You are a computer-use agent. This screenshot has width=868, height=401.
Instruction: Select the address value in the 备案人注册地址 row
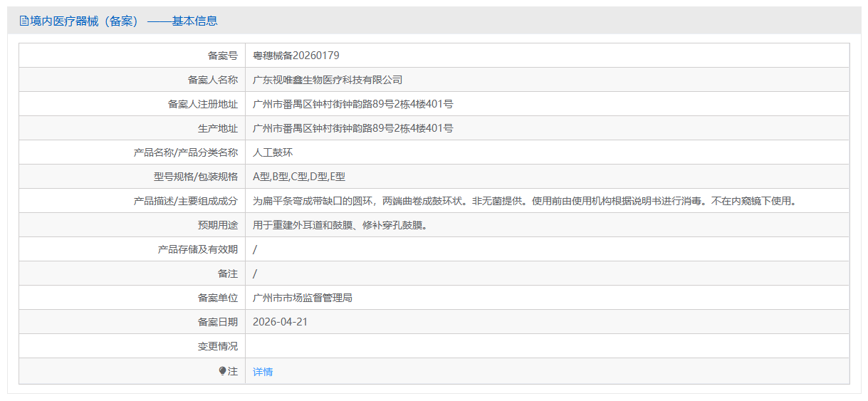point(353,104)
